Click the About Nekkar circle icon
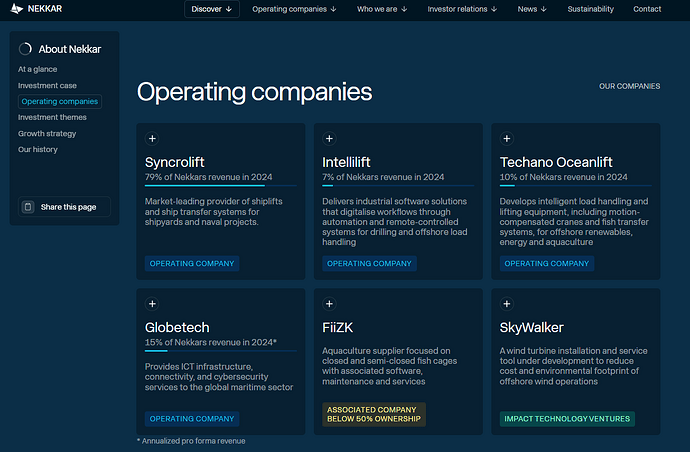 pos(26,49)
